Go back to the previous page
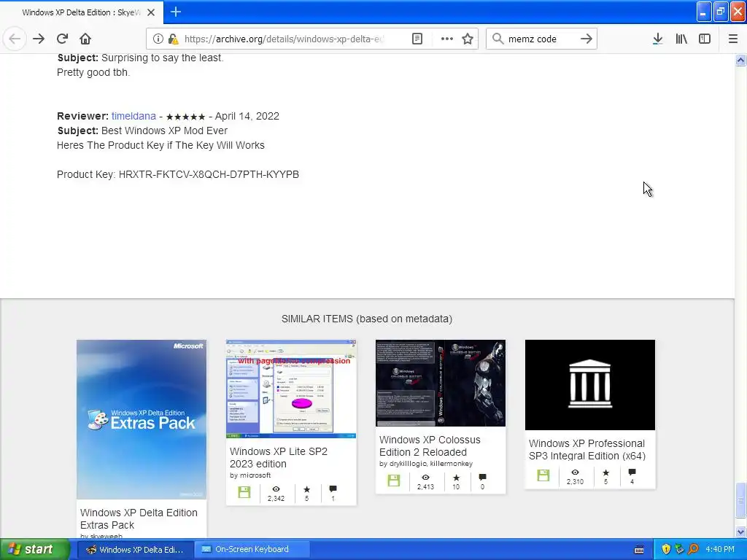The image size is (747, 560). [15, 39]
